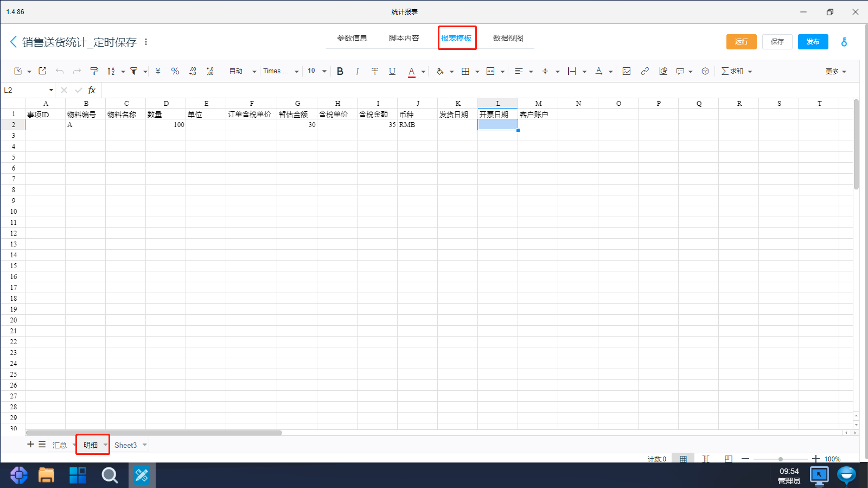Click the merge cells icon
The image size is (868, 488).
coord(490,71)
